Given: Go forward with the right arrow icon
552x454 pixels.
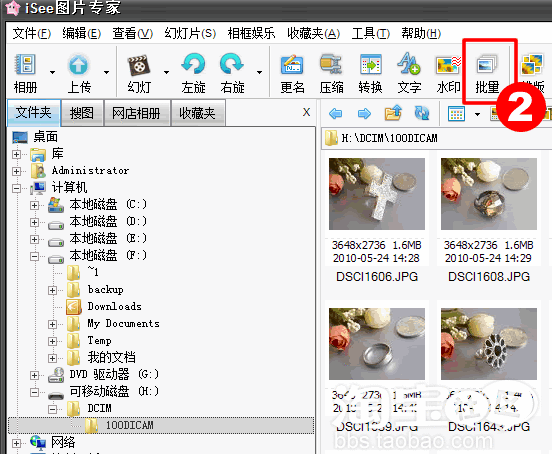Looking at the screenshot, I should [x=364, y=113].
